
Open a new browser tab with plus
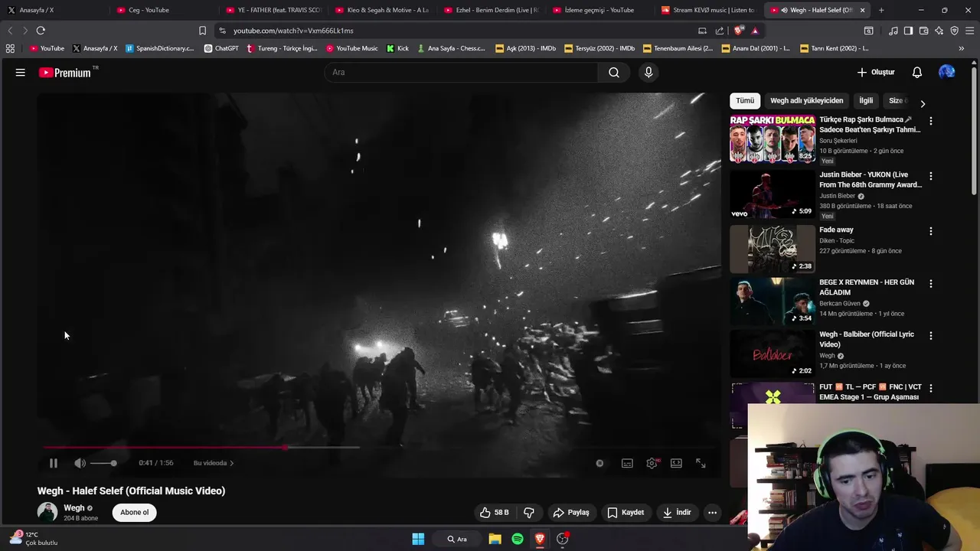(x=881, y=10)
